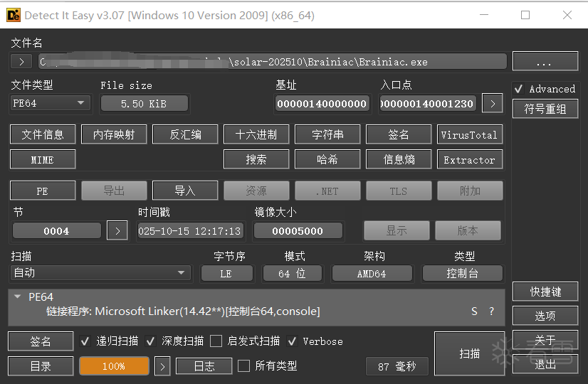Open 日志 log
The height and width of the screenshot is (384, 588).
204,366
